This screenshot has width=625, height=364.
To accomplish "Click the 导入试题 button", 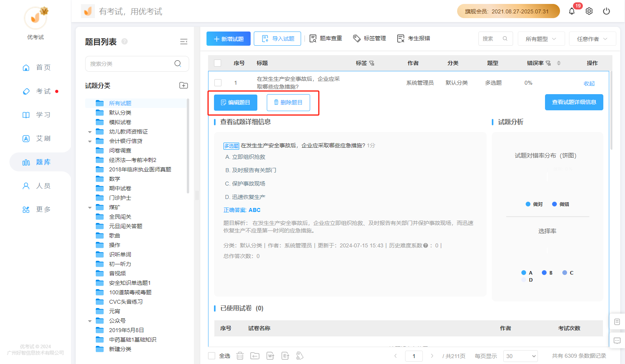I will click(x=277, y=39).
